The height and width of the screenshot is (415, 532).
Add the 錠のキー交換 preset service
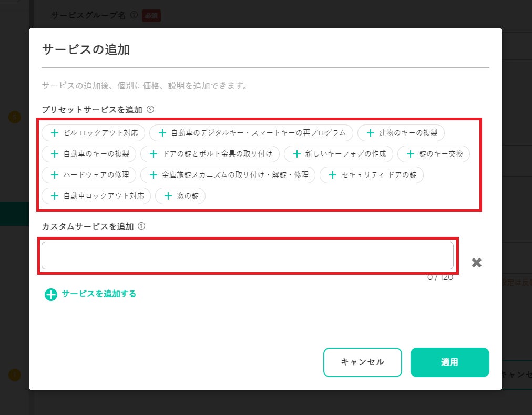pyautogui.click(x=433, y=154)
